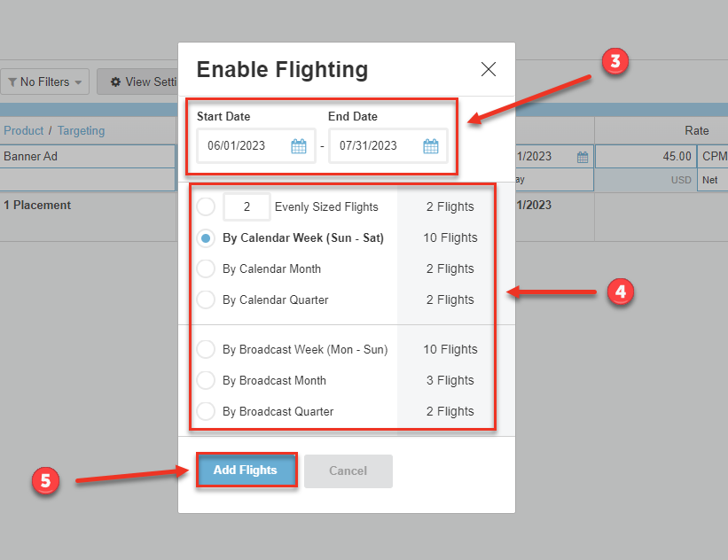Edit the number of evenly sized flights
Viewport: 728px width, 560px height.
[x=246, y=207]
